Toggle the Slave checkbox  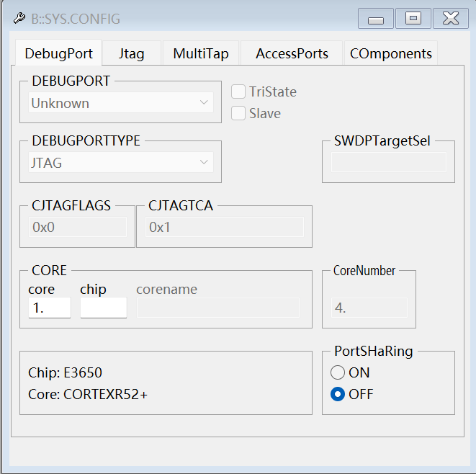point(238,113)
